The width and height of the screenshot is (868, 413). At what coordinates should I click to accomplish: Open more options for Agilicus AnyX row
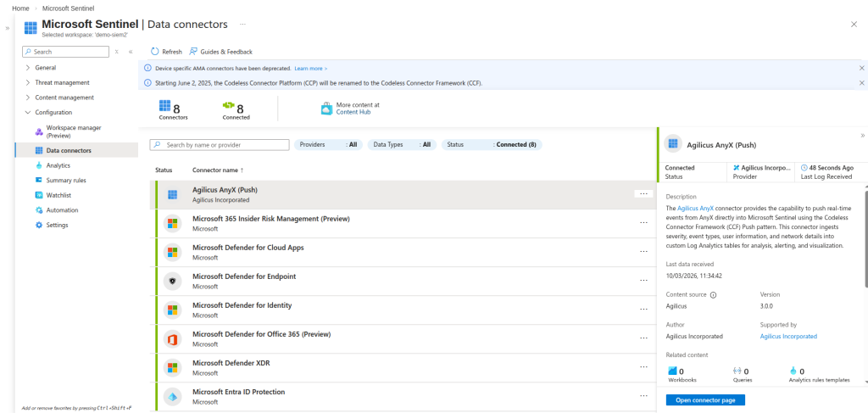click(643, 193)
